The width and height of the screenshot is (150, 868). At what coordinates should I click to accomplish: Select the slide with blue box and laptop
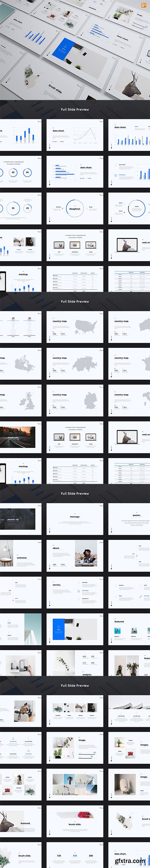(75, 630)
